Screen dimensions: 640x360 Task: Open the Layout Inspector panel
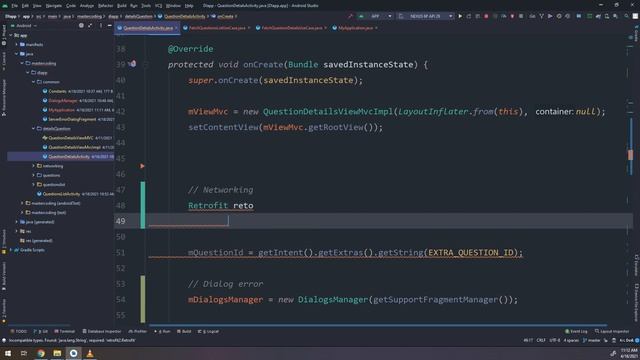(612, 331)
